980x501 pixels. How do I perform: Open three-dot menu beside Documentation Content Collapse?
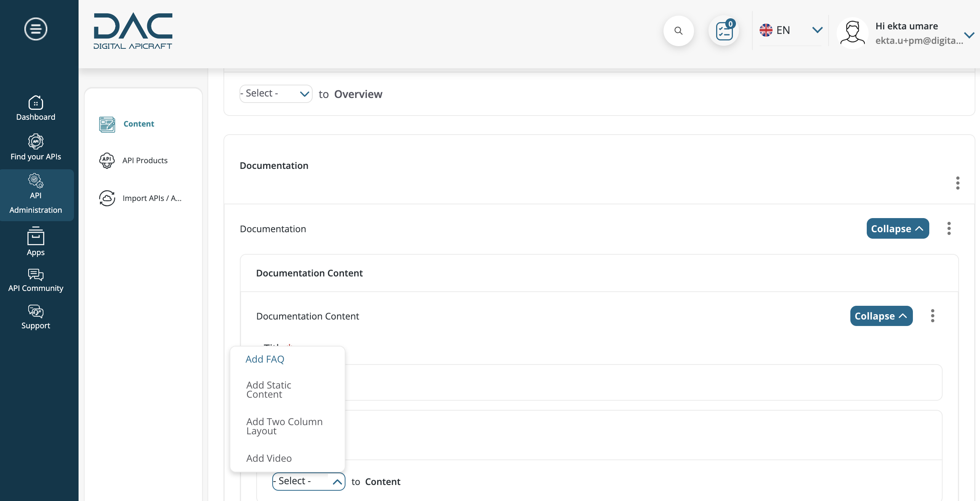(x=932, y=316)
